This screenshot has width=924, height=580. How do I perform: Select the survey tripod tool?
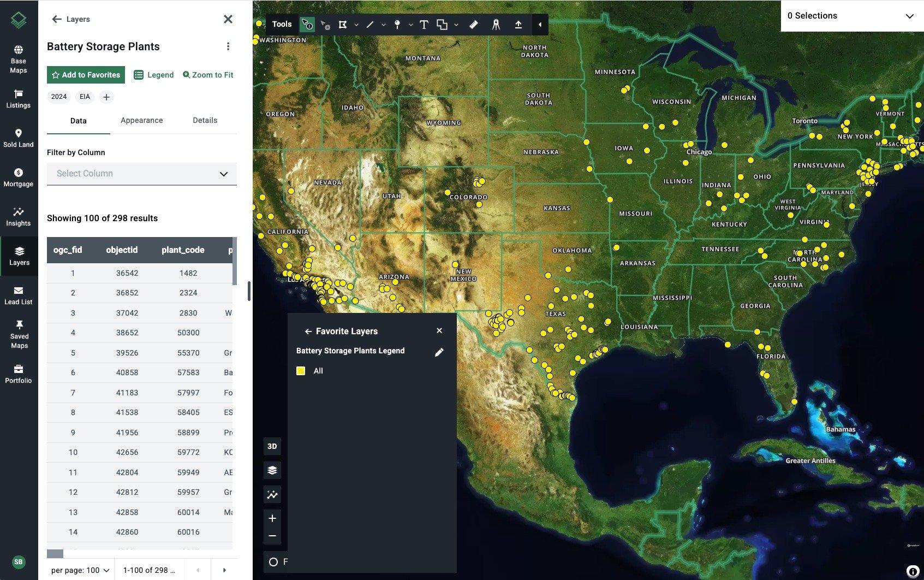(496, 25)
